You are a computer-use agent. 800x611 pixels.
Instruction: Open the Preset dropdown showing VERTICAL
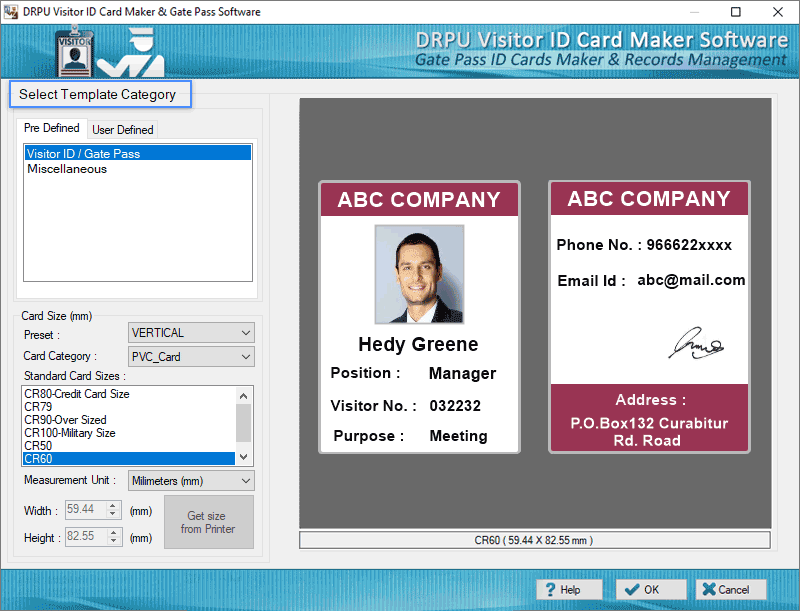(x=191, y=333)
